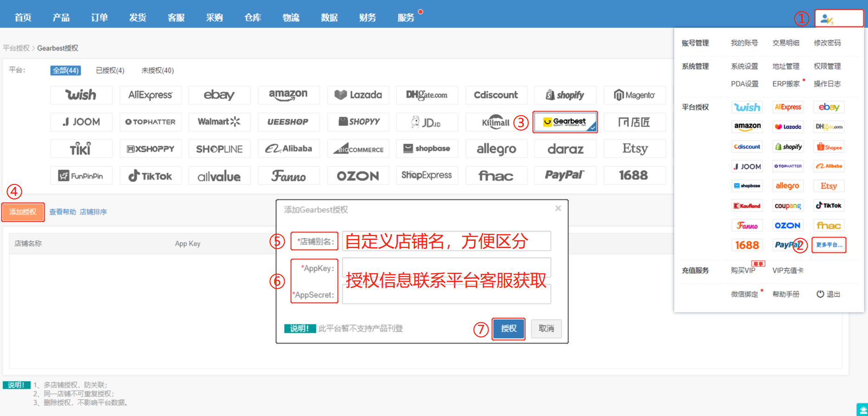The width and height of the screenshot is (868, 416).
Task: Close the 添加Gearbest授权 dialog
Action: [558, 208]
